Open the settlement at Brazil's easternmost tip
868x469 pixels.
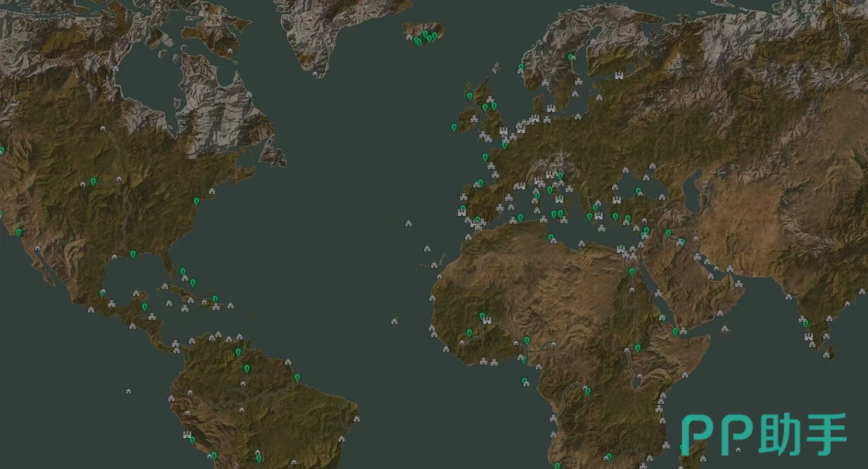357,418
